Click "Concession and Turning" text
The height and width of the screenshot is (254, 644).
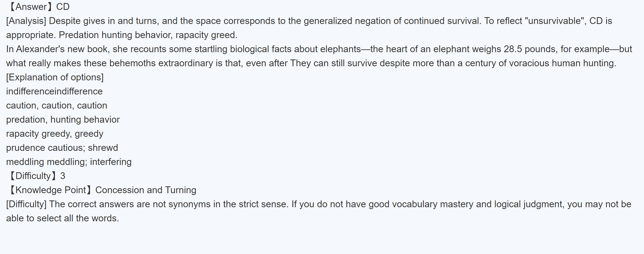tap(146, 190)
